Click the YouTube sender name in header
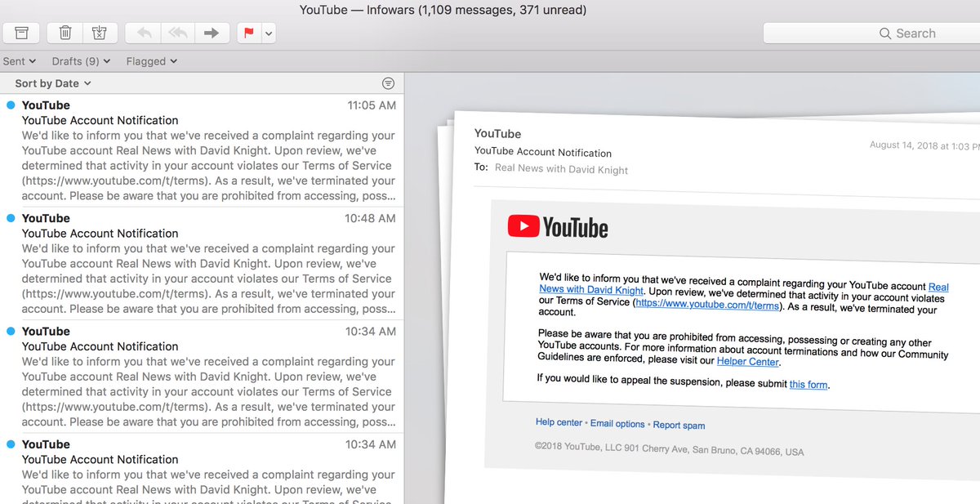This screenshot has width=980, height=504. coord(497,134)
